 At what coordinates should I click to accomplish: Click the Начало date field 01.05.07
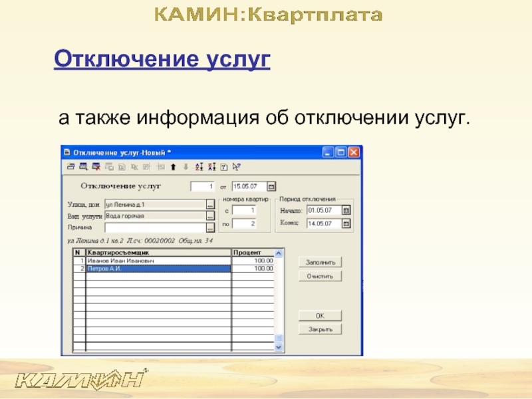pyautogui.click(x=324, y=210)
